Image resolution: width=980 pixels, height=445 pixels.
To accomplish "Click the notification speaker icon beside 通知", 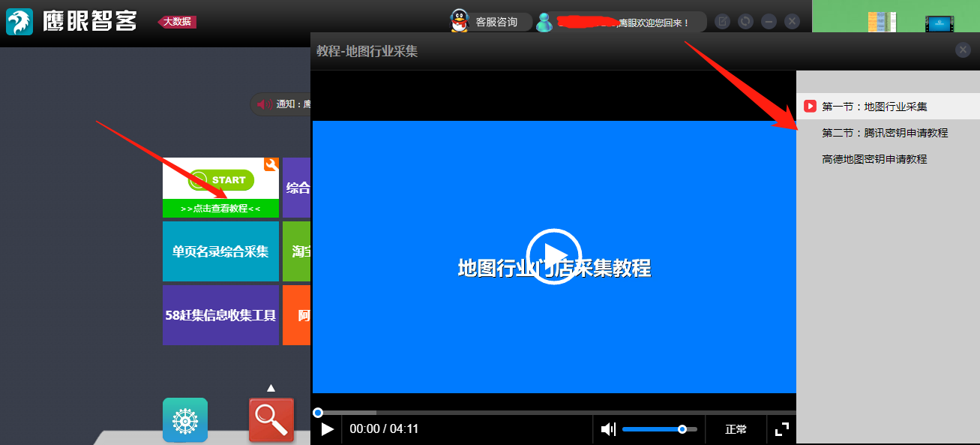I will pyautogui.click(x=263, y=104).
